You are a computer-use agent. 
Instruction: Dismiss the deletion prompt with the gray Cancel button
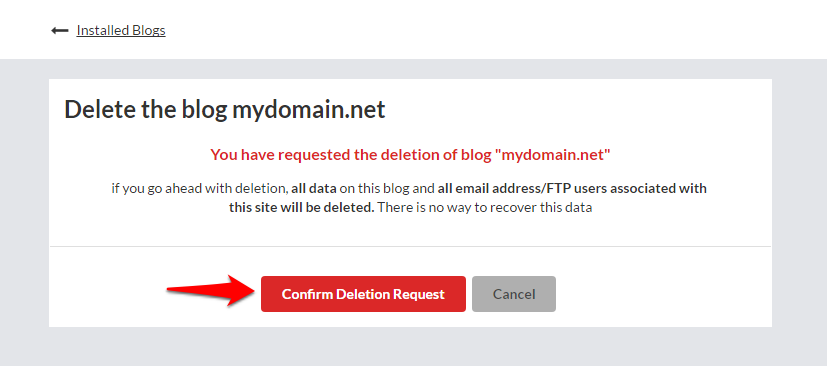coord(514,294)
